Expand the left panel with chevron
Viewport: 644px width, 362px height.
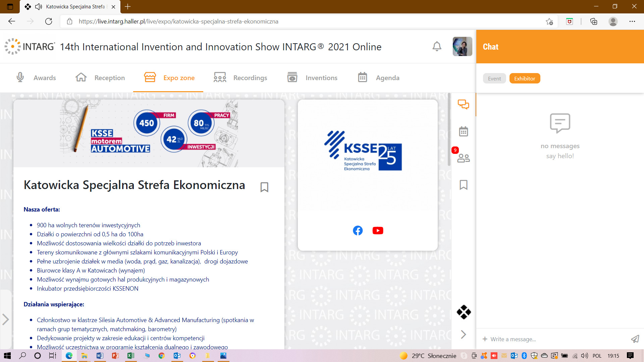tap(5, 319)
